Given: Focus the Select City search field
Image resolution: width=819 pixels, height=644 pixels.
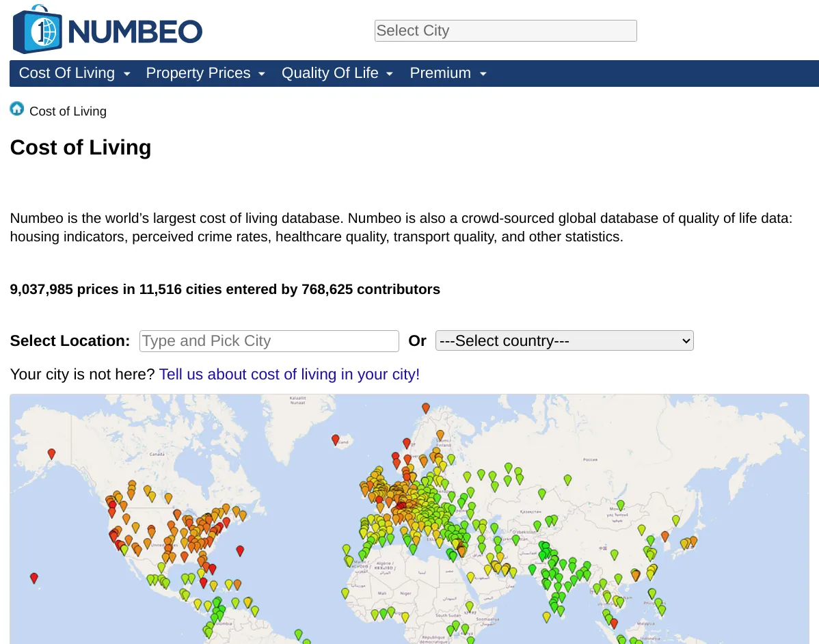Looking at the screenshot, I should (x=506, y=31).
